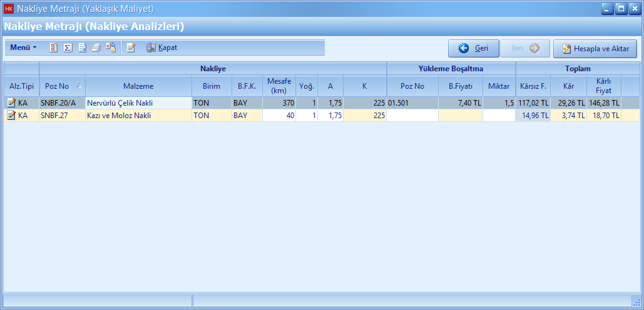Click the empty B.Fiyatı cell of SNBF.27
The height and width of the screenshot is (310, 644).
click(460, 115)
